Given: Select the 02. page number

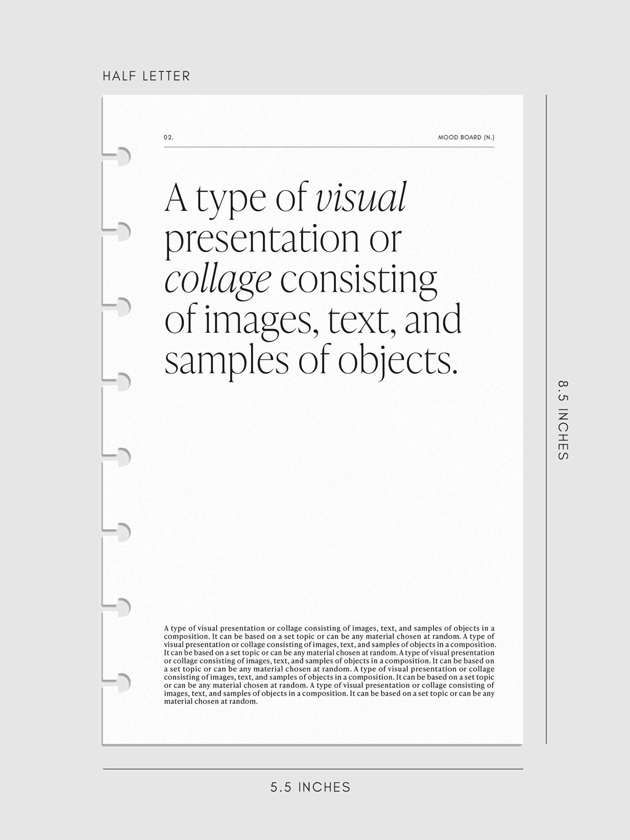Looking at the screenshot, I should pos(169,138).
